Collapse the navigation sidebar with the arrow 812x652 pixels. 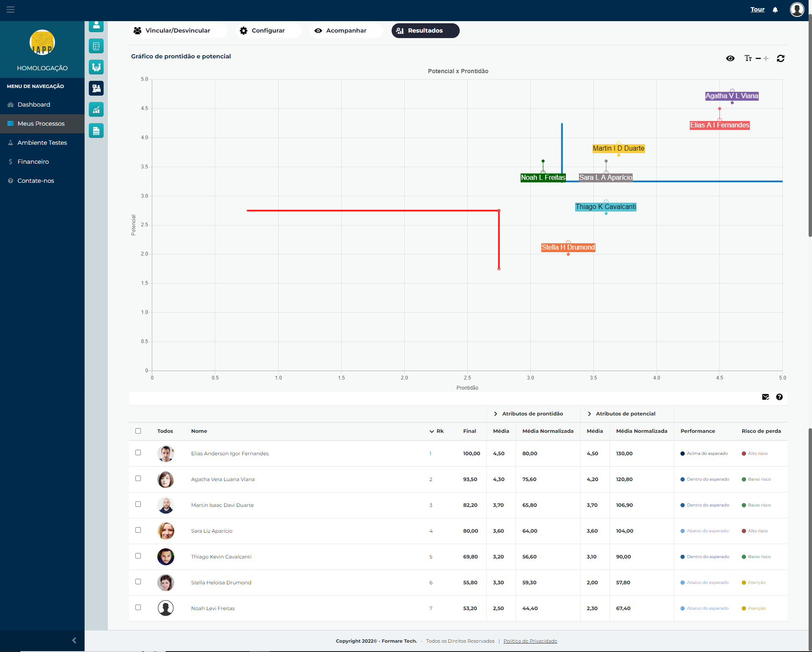coord(74,640)
